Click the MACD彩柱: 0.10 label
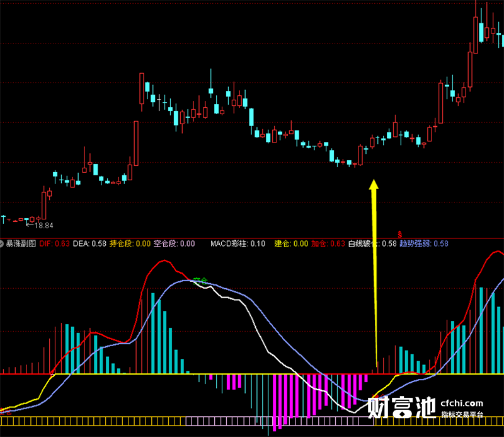 point(238,244)
